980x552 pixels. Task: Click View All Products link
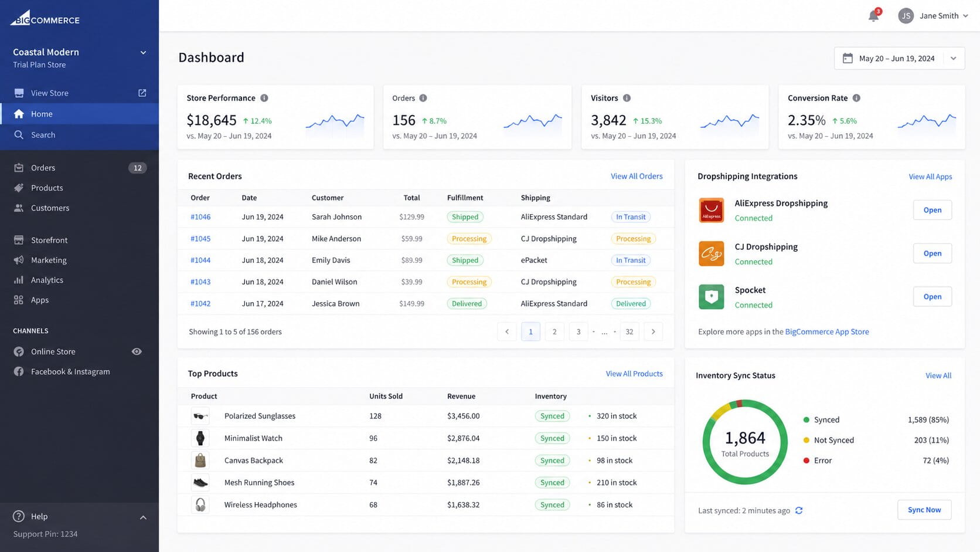coord(634,374)
